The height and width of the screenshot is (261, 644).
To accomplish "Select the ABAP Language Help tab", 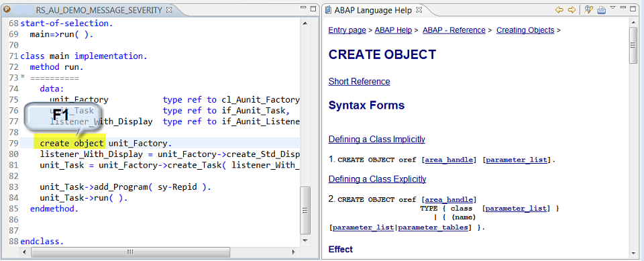I will tap(373, 10).
